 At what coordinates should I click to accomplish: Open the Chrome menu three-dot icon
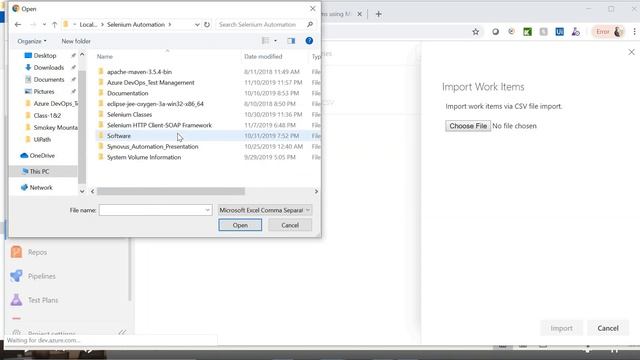[635, 32]
